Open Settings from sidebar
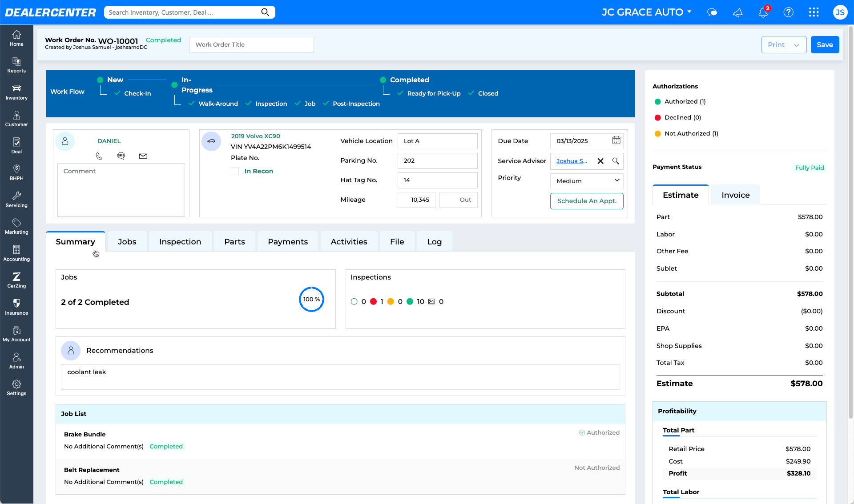The width and height of the screenshot is (854, 504). point(16,388)
